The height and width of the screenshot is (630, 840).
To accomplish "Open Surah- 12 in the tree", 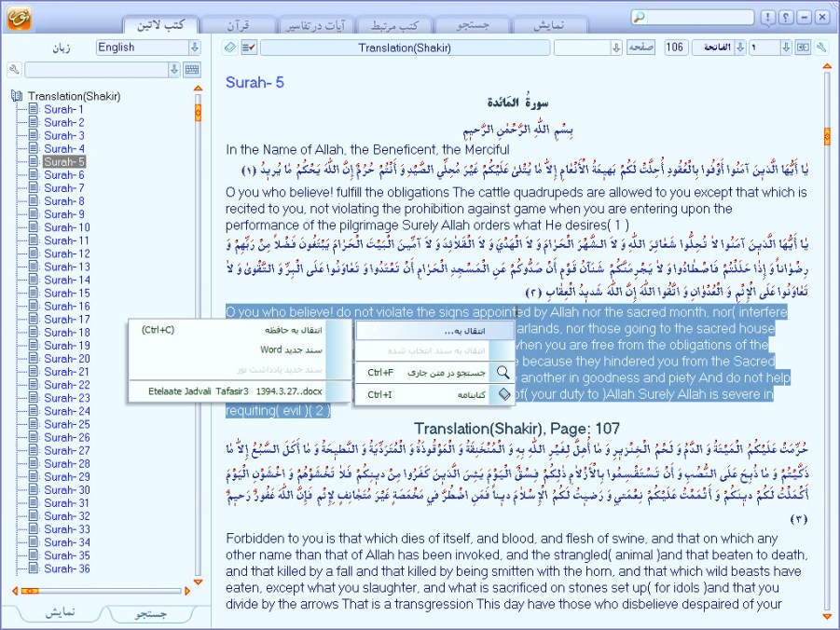I will tap(67, 253).
